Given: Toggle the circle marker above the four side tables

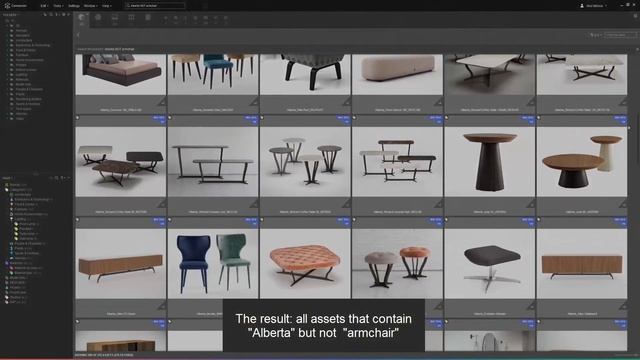Looking at the screenshot, I should [262, 118].
